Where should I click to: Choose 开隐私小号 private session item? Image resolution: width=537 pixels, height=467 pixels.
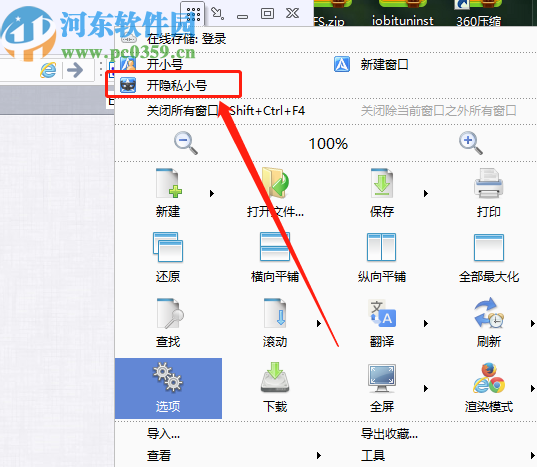(x=177, y=85)
